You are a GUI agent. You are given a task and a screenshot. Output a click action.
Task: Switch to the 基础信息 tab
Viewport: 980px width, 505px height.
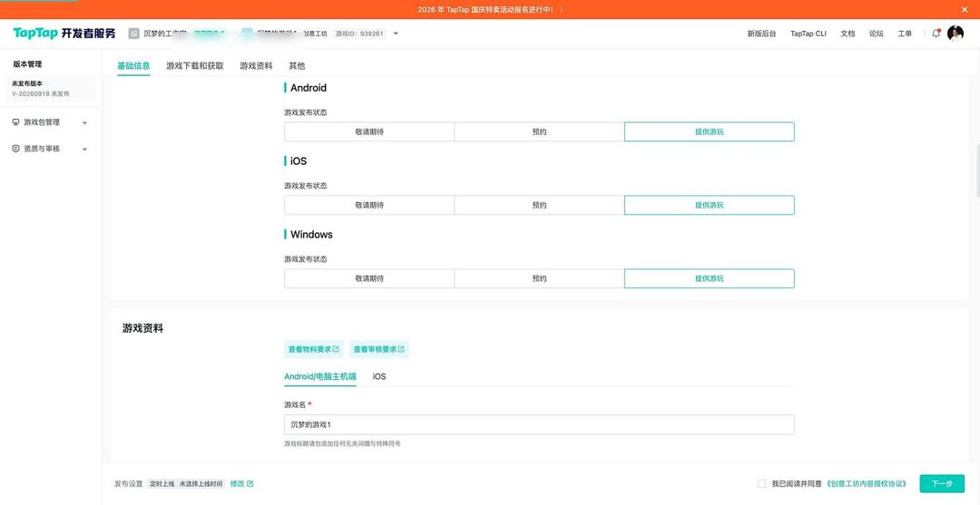point(133,65)
